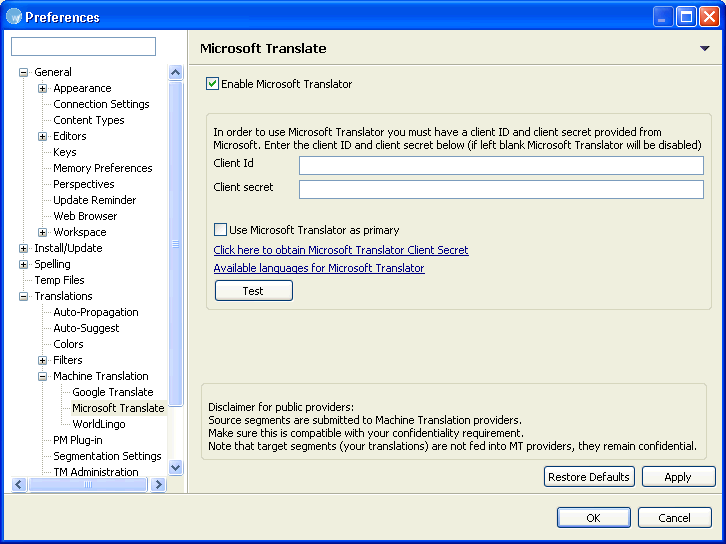726x544 pixels.
Task: Select TM Administration in the tree
Action: point(95,472)
